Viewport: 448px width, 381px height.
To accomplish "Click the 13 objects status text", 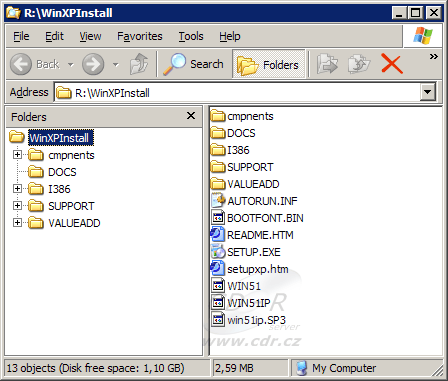I will coord(95,368).
